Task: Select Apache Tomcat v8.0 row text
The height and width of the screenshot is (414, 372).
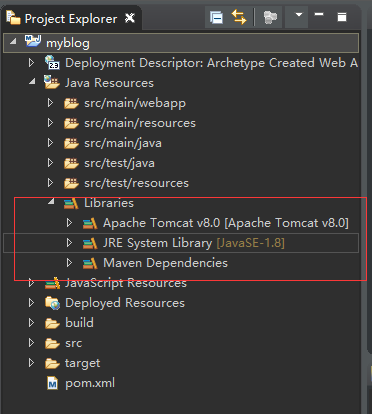Action: click(226, 223)
